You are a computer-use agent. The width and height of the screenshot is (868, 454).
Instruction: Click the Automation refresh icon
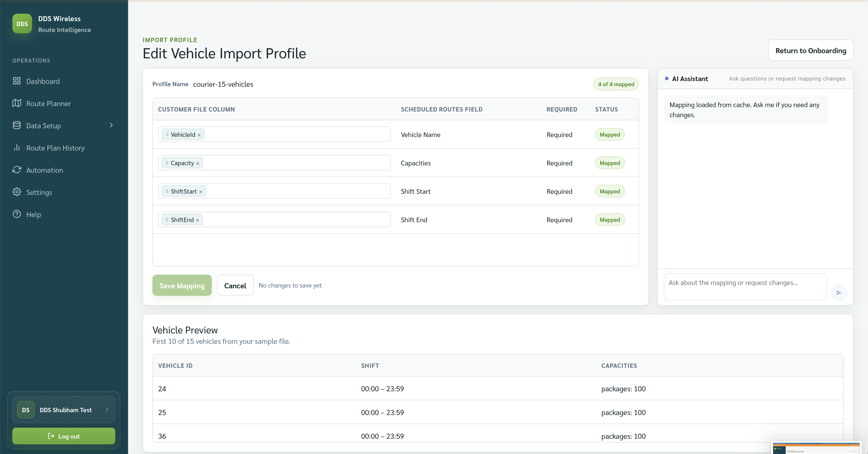point(17,170)
